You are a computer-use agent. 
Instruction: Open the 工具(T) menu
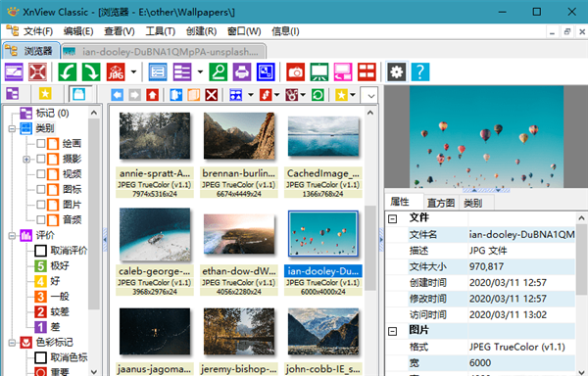(160, 31)
